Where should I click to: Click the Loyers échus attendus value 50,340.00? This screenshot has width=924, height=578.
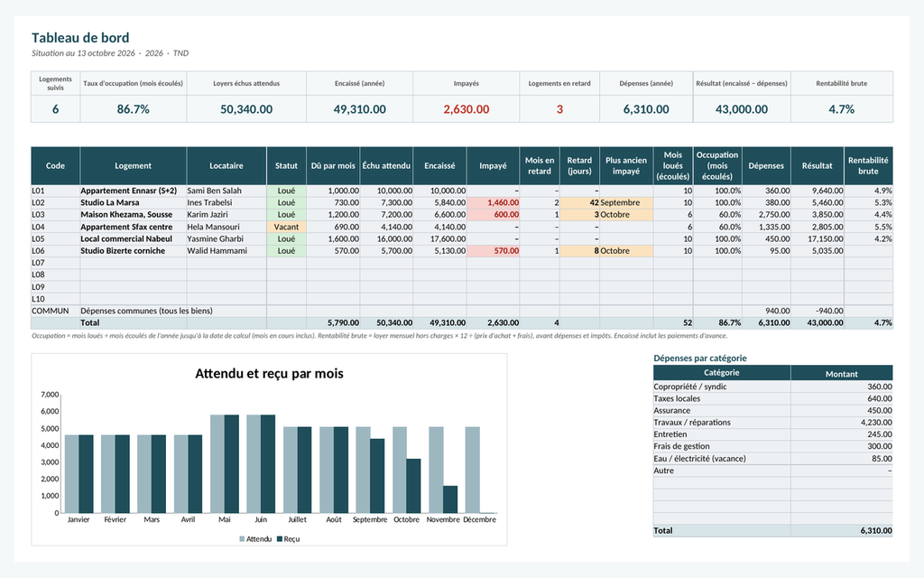click(x=246, y=109)
